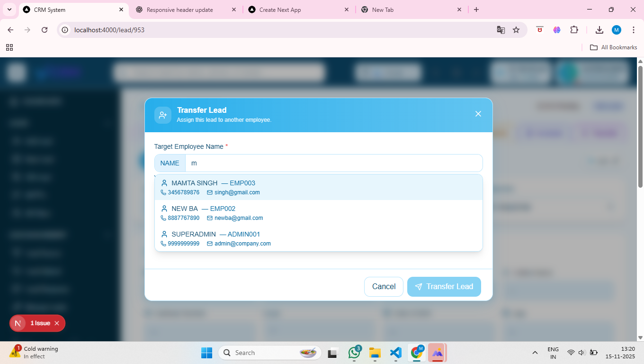Select MAMTA SINGH from employee suggestions

tap(318, 187)
